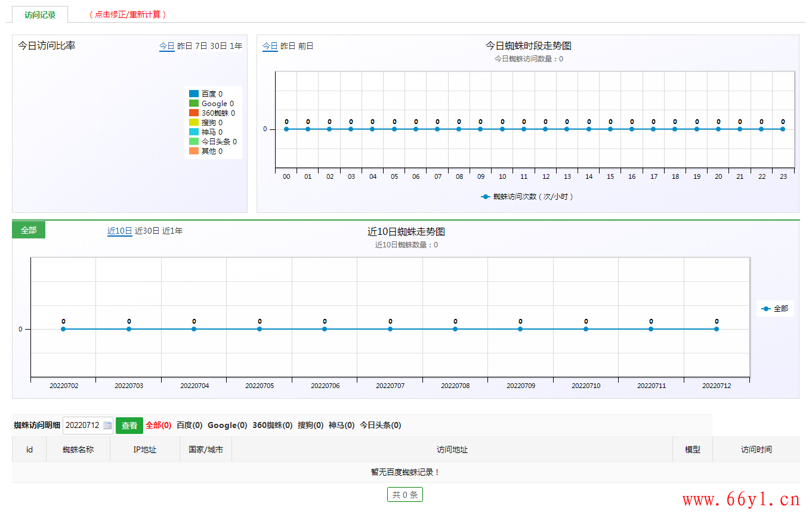
Task: Toggle 蜘蛛访问次数 series legend marker
Action: tap(486, 197)
